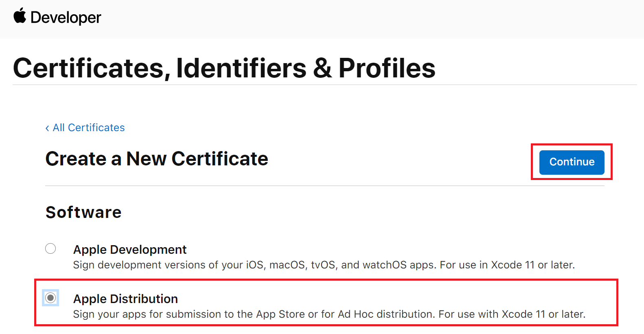Click the description starting 'Sign development versions'

click(324, 265)
